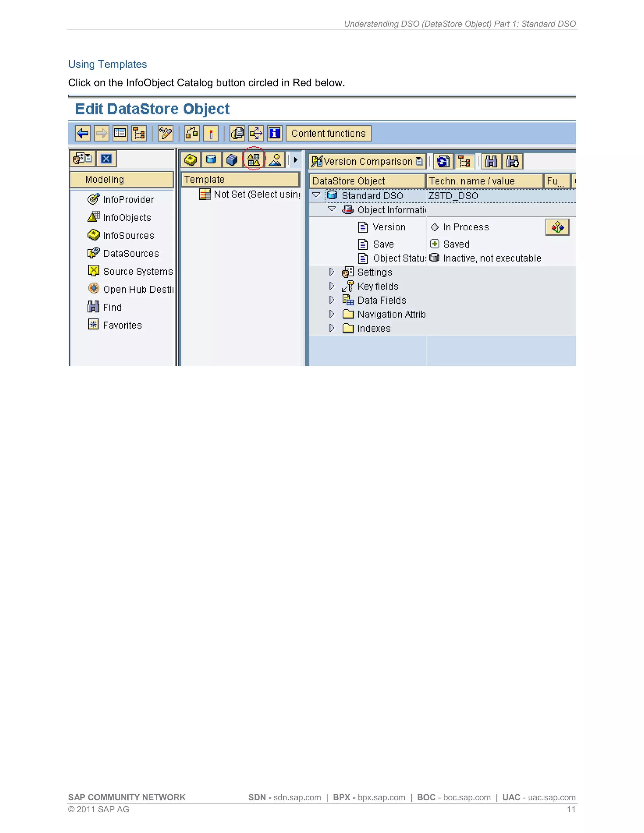Viewport: 644px width, 833px height.
Task: Click the data flow display icon
Action: pos(256,134)
